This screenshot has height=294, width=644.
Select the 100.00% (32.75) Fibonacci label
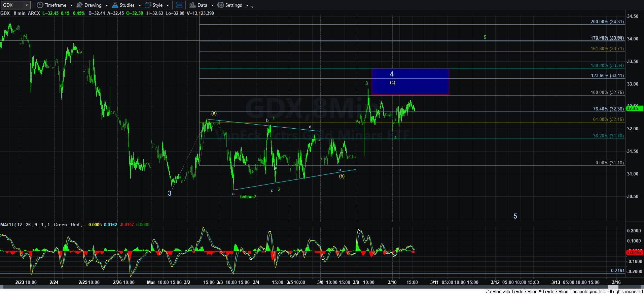click(x=607, y=92)
